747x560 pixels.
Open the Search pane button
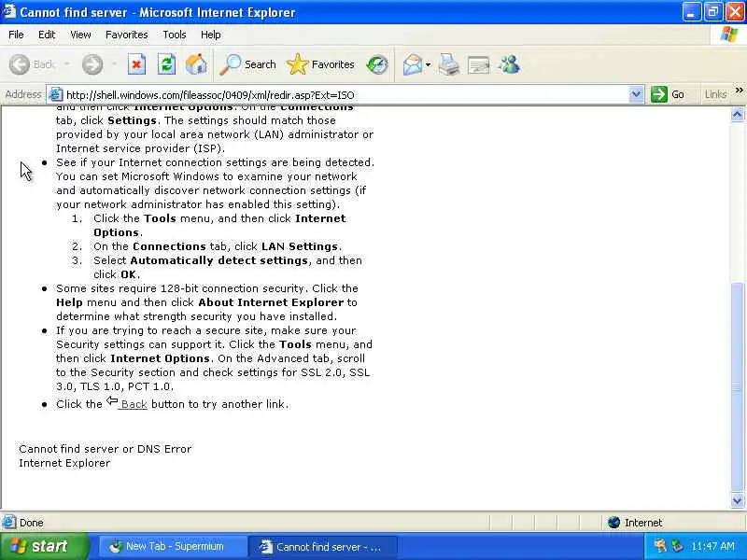[247, 64]
